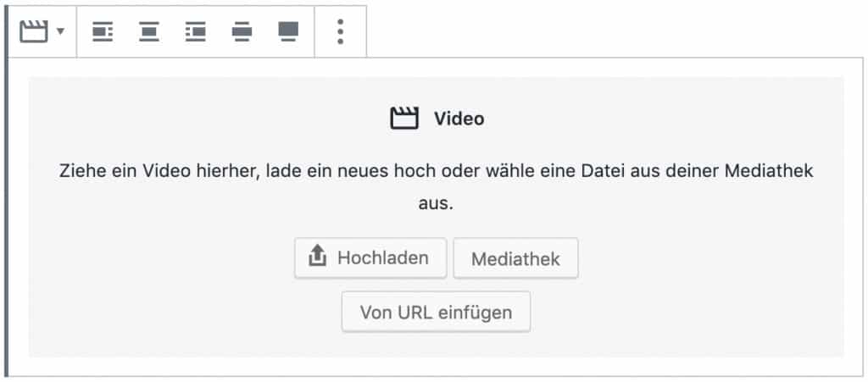Open the more options three-dot menu
This screenshot has height=382, width=868.
(340, 31)
